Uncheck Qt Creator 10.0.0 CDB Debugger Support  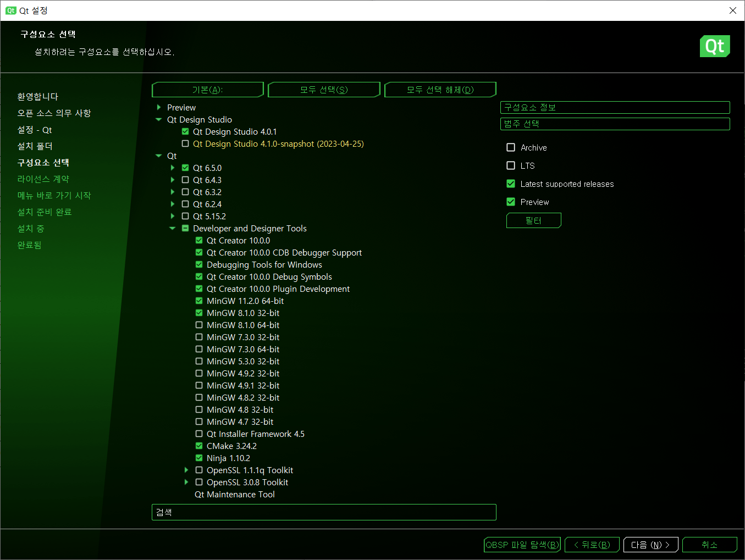click(x=199, y=253)
